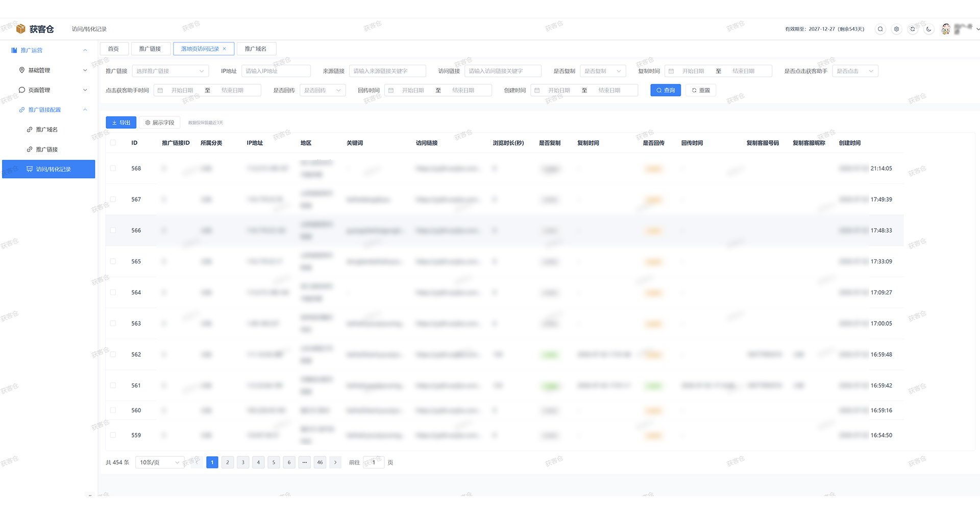Open the 是否复制 dropdown filter
Image resolution: width=980 pixels, height=514 pixels.
tap(603, 71)
